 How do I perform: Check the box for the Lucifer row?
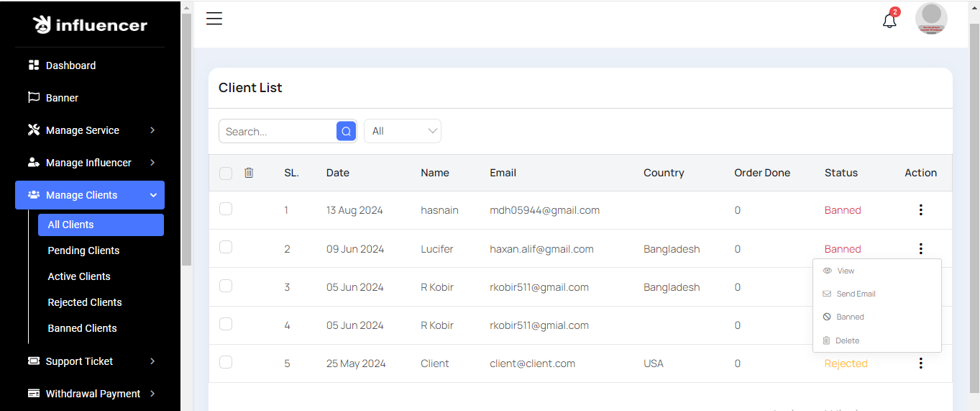click(x=226, y=247)
